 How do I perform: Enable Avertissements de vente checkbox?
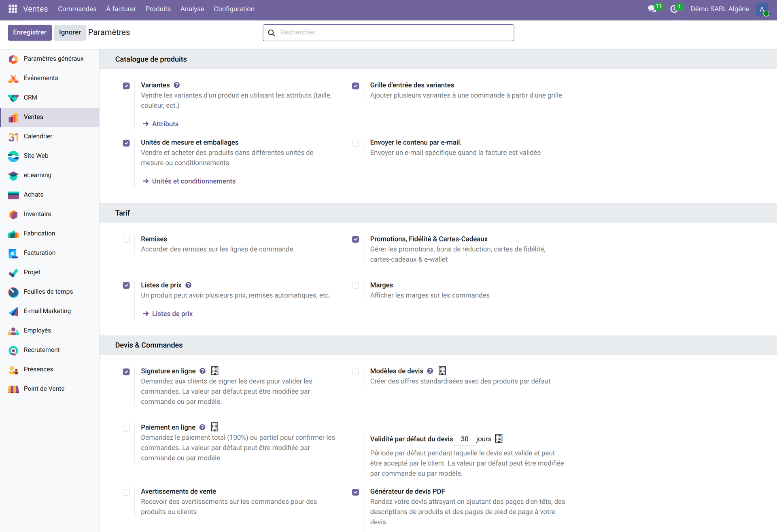coord(126,492)
